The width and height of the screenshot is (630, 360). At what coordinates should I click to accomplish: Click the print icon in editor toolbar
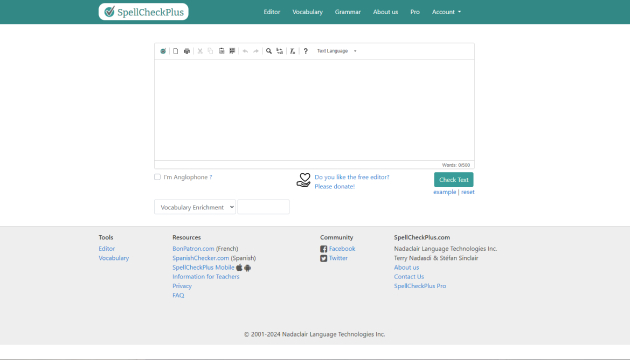(x=187, y=51)
